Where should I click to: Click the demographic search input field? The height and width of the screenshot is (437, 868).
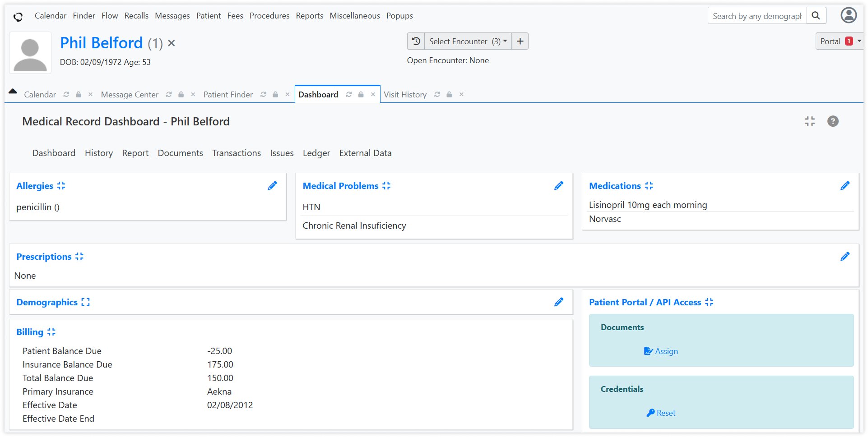click(x=757, y=16)
